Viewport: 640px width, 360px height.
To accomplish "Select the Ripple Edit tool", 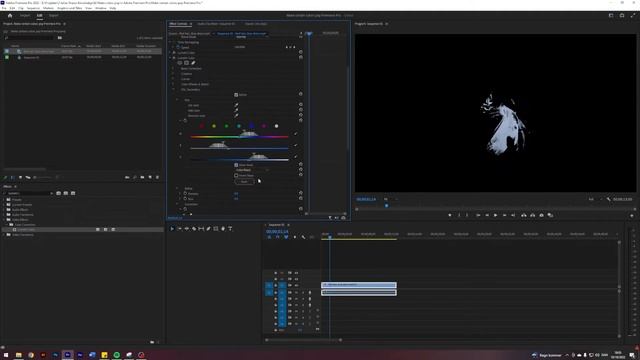I will click(187, 229).
